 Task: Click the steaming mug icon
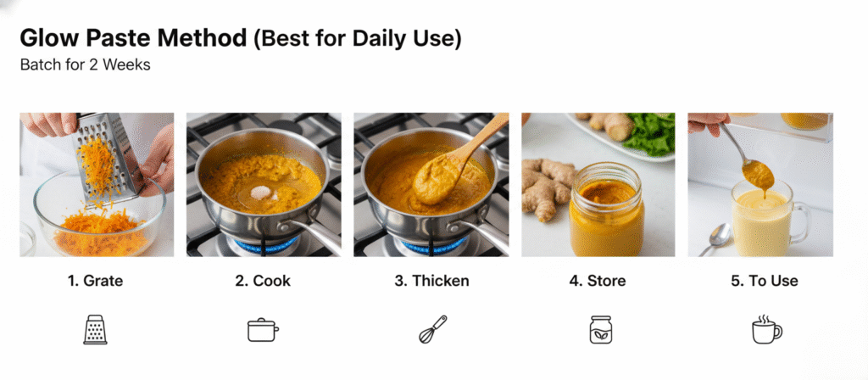pyautogui.click(x=766, y=330)
